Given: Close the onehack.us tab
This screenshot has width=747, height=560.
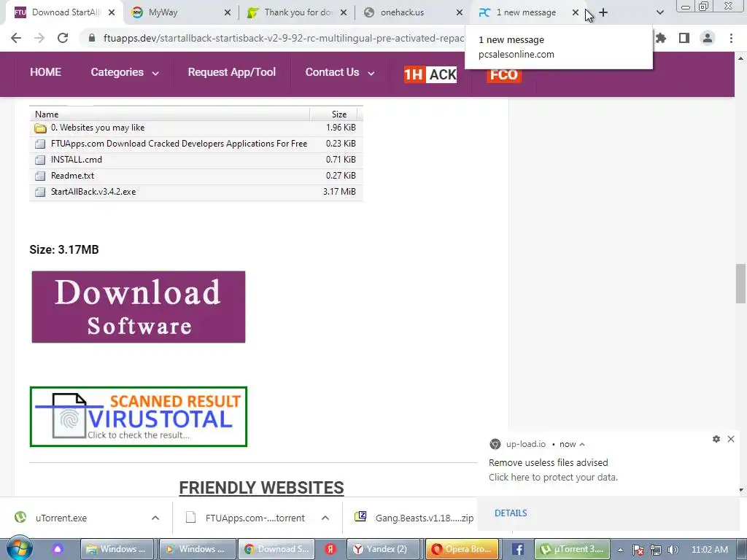Looking at the screenshot, I should pyautogui.click(x=460, y=12).
